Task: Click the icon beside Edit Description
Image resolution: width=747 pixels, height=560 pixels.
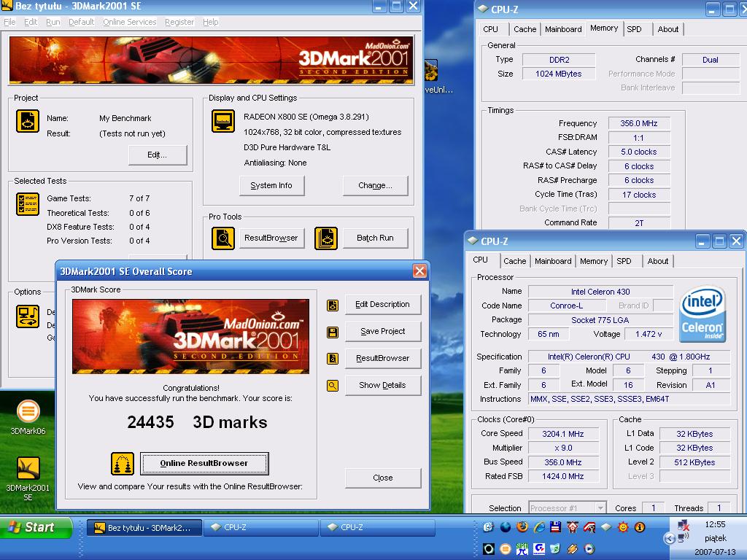Action: pos(333,306)
